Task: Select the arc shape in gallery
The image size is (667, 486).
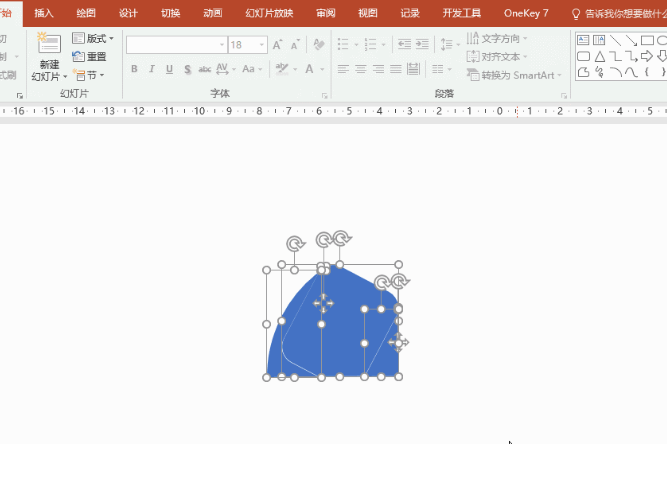Action: pos(615,72)
